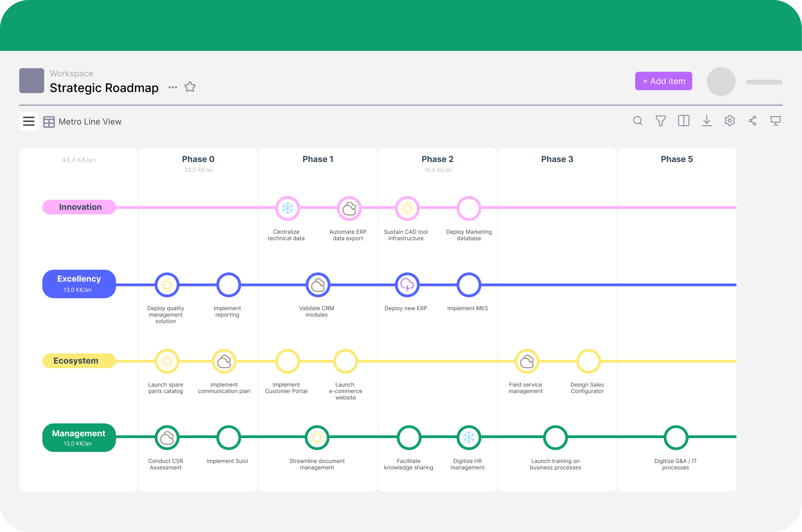The height and width of the screenshot is (532, 802).
Task: Click the + Add item button
Action: point(663,81)
